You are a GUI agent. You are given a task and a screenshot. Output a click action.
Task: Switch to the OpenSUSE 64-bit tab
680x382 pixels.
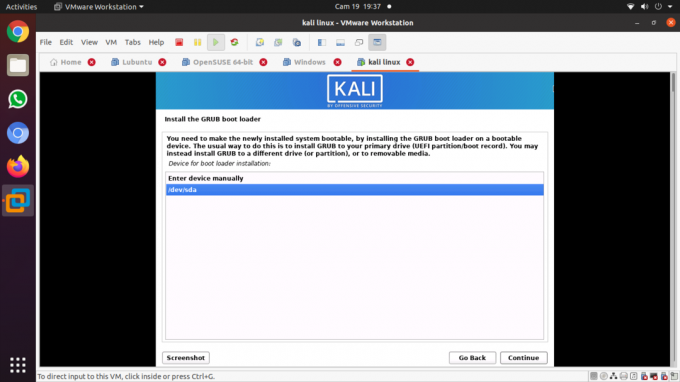[218, 62]
